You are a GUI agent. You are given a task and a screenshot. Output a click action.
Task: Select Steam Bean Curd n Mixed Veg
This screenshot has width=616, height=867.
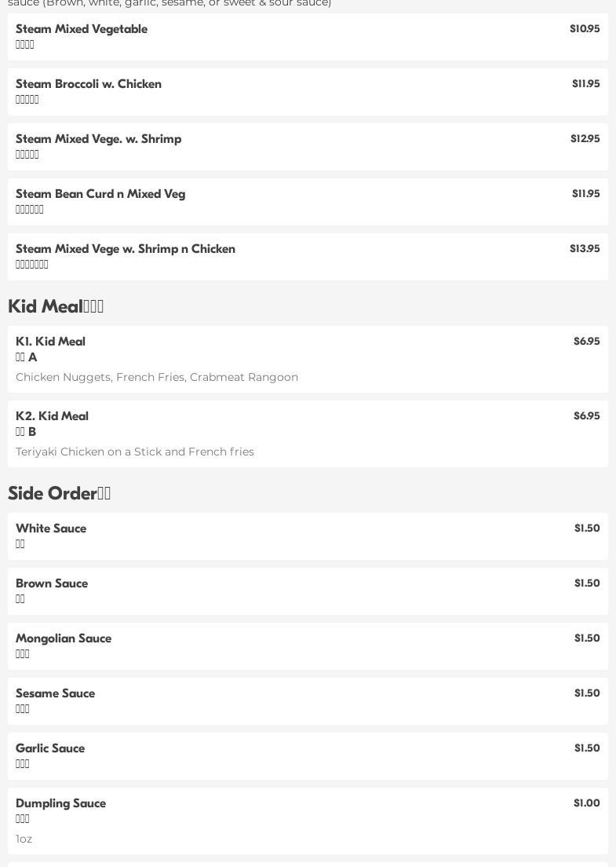[x=308, y=202]
